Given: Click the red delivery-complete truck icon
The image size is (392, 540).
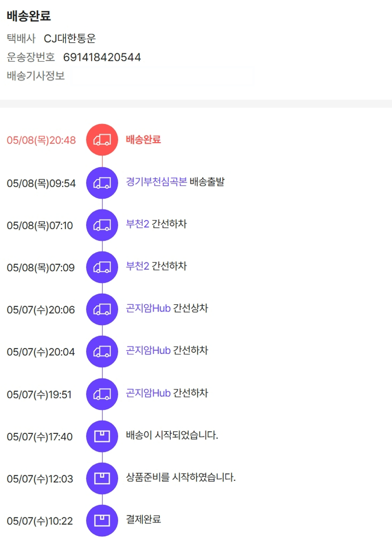Looking at the screenshot, I should tap(102, 140).
